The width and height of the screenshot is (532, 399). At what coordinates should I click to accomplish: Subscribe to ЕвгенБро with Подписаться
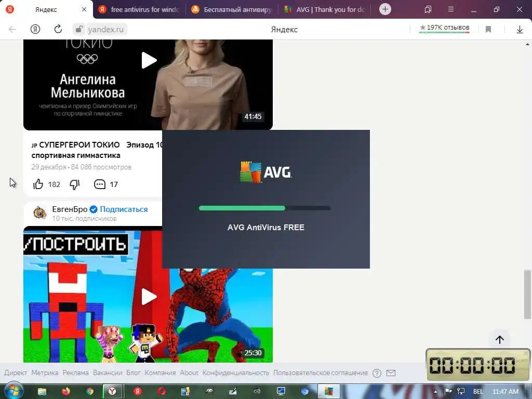pos(124,209)
